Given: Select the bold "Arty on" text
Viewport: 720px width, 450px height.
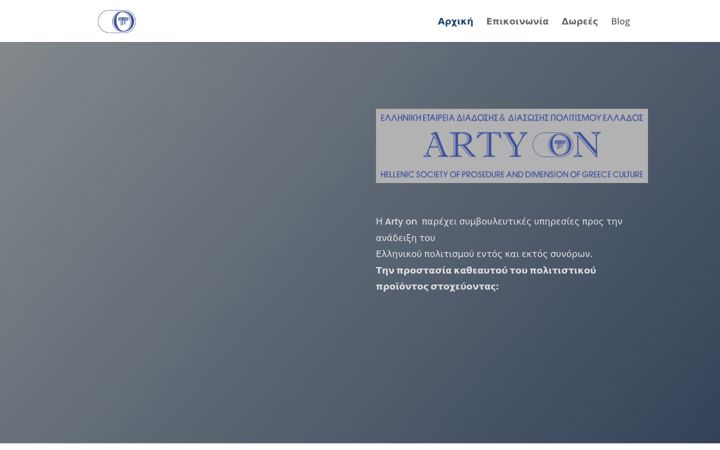Looking at the screenshot, I should (401, 221).
